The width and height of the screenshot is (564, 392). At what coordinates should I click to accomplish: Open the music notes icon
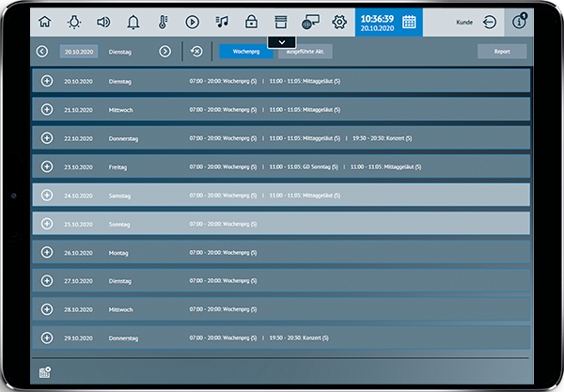(x=222, y=22)
